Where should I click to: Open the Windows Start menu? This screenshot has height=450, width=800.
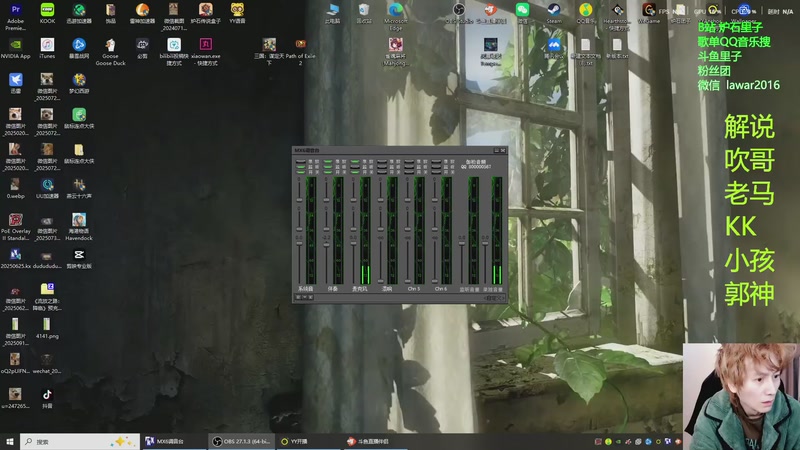click(x=9, y=442)
